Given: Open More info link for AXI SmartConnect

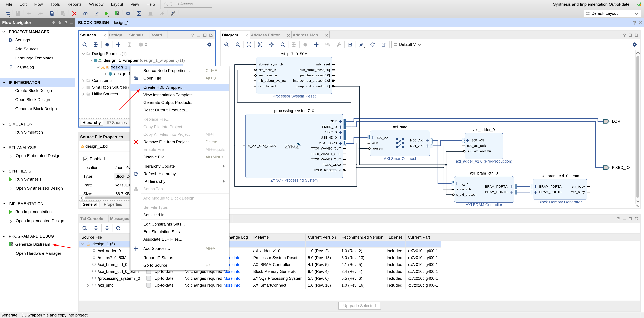Looking at the screenshot, I should [x=232, y=285].
